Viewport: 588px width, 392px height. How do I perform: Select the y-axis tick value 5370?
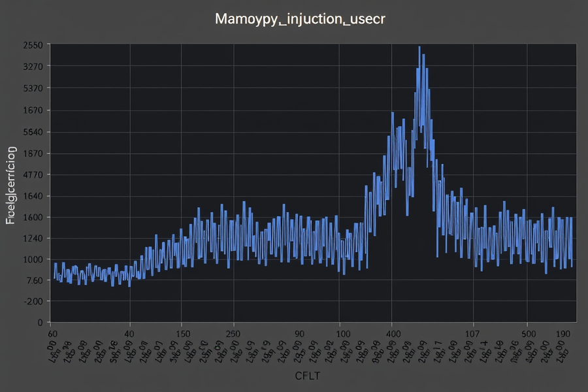pyautogui.click(x=33, y=89)
